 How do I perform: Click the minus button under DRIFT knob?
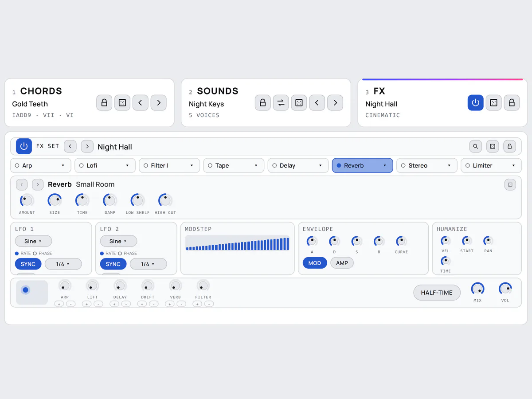click(x=153, y=304)
